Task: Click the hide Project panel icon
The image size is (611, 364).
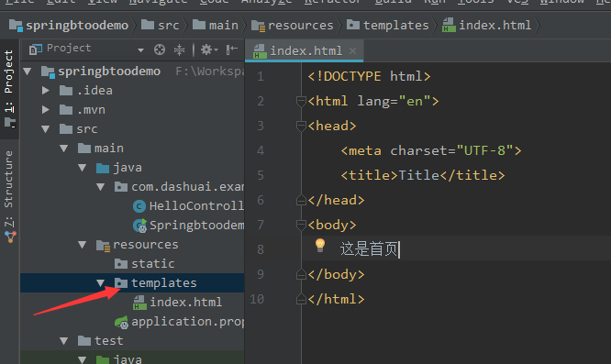Action: click(x=232, y=49)
